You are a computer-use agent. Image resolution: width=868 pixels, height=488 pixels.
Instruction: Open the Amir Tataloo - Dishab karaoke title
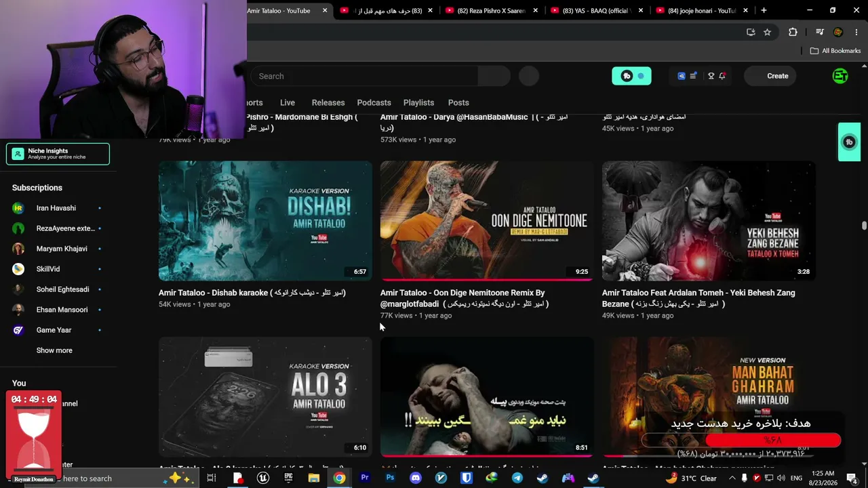(252, 293)
